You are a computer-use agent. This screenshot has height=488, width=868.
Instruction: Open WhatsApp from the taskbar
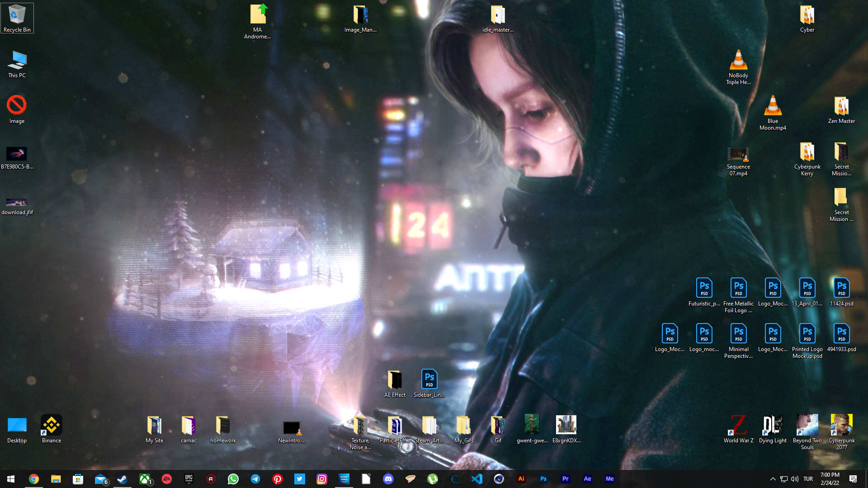pyautogui.click(x=233, y=479)
